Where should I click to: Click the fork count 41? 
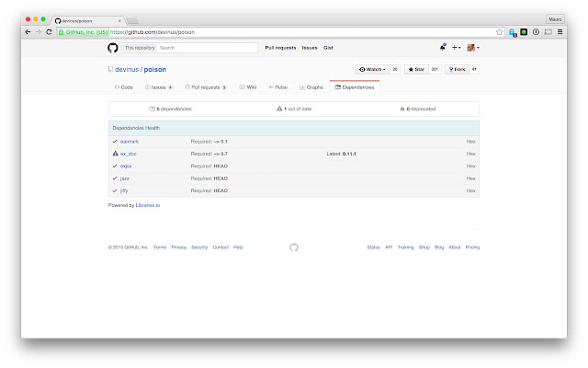[x=474, y=70]
